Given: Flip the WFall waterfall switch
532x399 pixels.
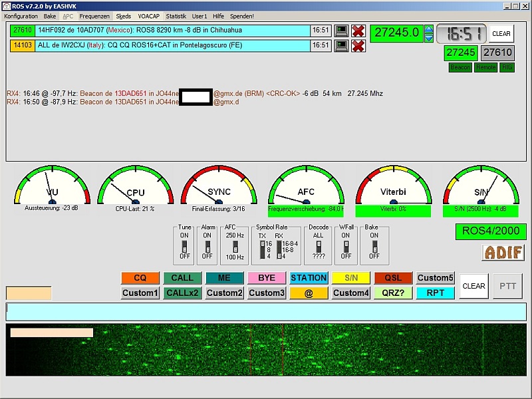Looking at the screenshot, I should [345, 245].
